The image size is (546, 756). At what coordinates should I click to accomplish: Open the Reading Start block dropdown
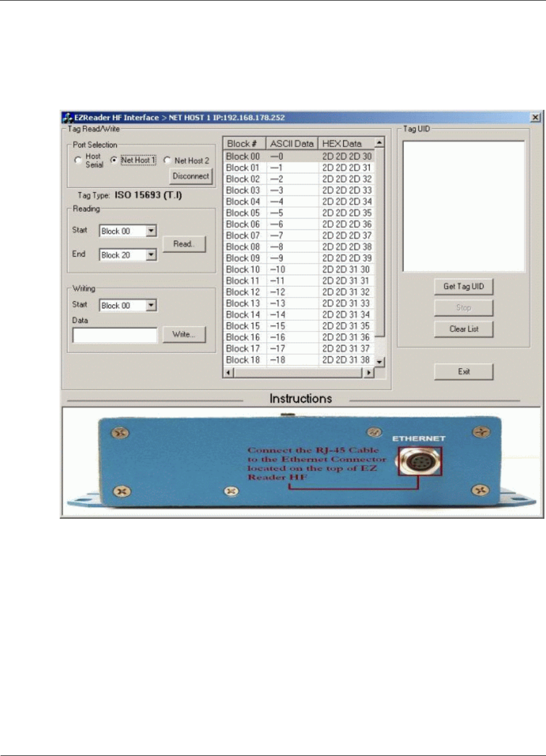pyautogui.click(x=151, y=231)
